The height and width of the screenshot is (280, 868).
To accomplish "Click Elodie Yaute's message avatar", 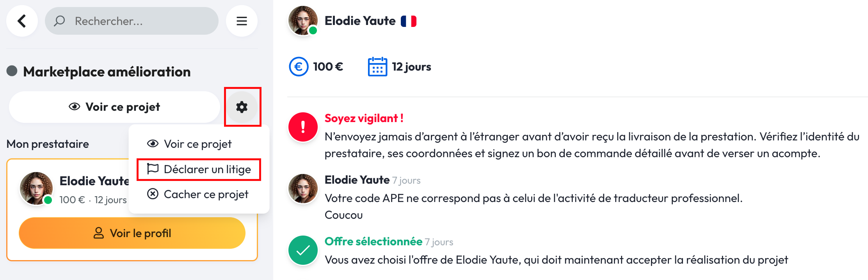I will (x=303, y=189).
